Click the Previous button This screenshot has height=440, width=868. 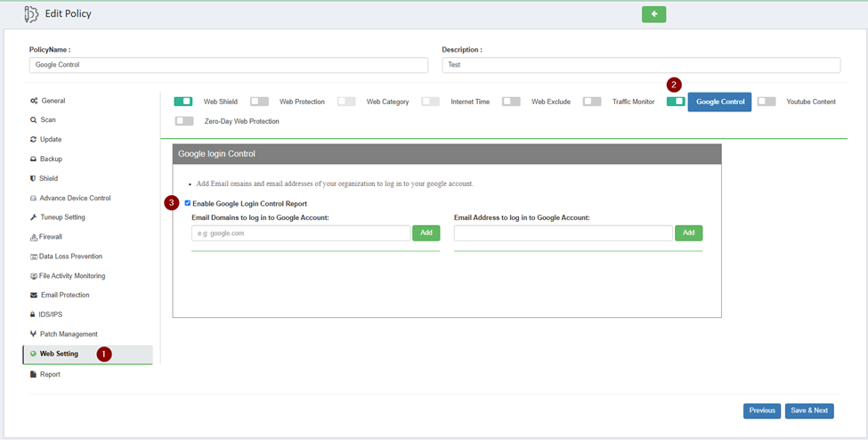click(x=762, y=411)
